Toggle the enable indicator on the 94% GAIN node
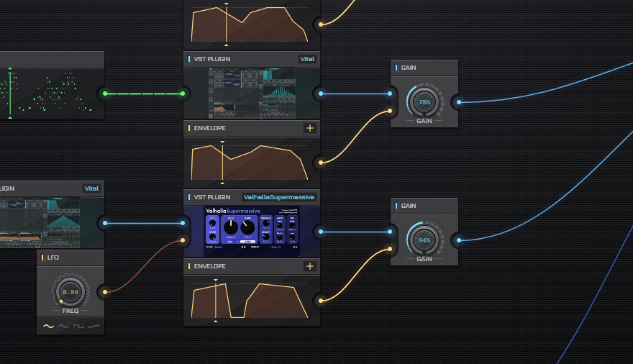Screen dimensions: 633x364 click(x=396, y=206)
